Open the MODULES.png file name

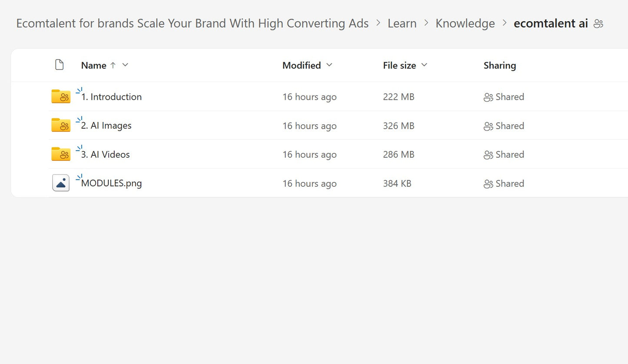(112, 183)
